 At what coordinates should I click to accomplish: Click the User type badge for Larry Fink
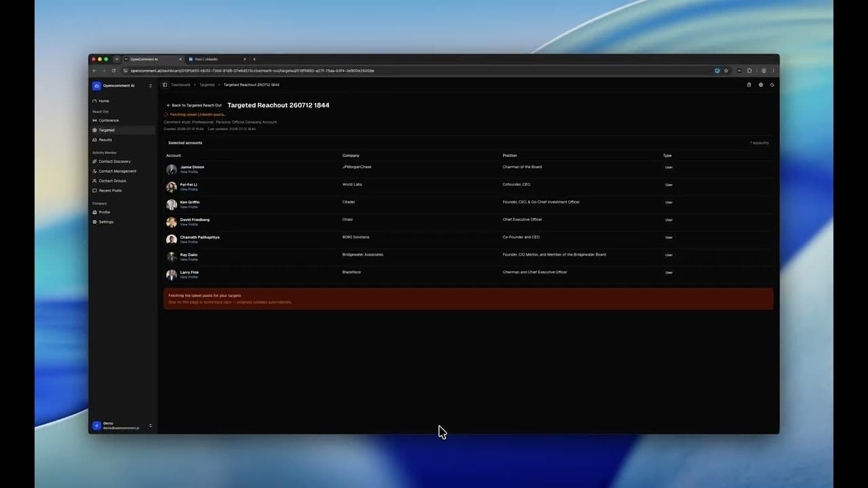pyautogui.click(x=669, y=272)
